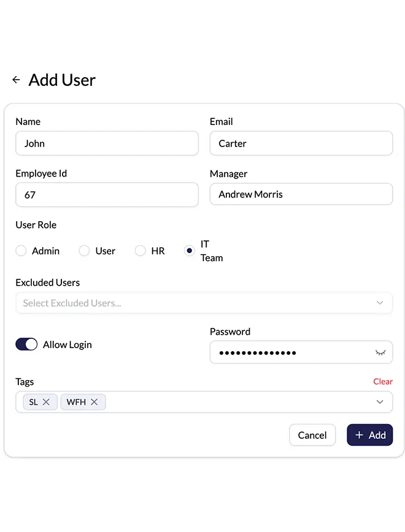Toggle the Allow Login switch
405x532 pixels.
click(26, 344)
